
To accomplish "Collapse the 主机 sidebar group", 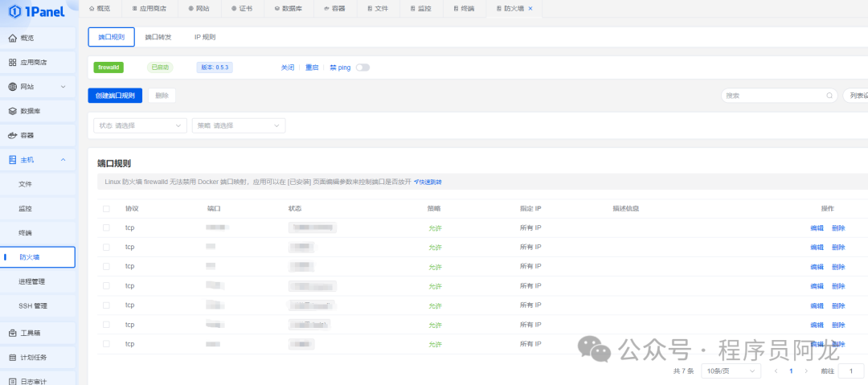I will click(63, 160).
